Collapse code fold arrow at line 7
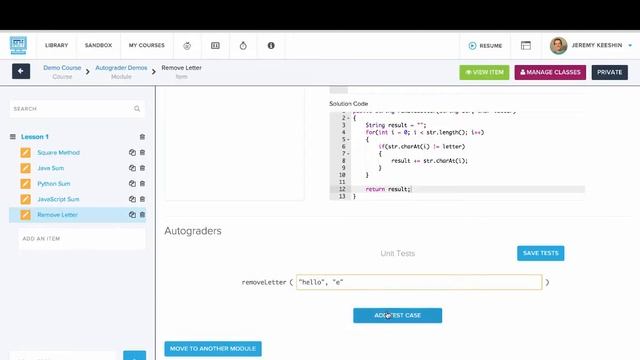Image resolution: width=640 pixels, height=360 pixels. (x=348, y=154)
